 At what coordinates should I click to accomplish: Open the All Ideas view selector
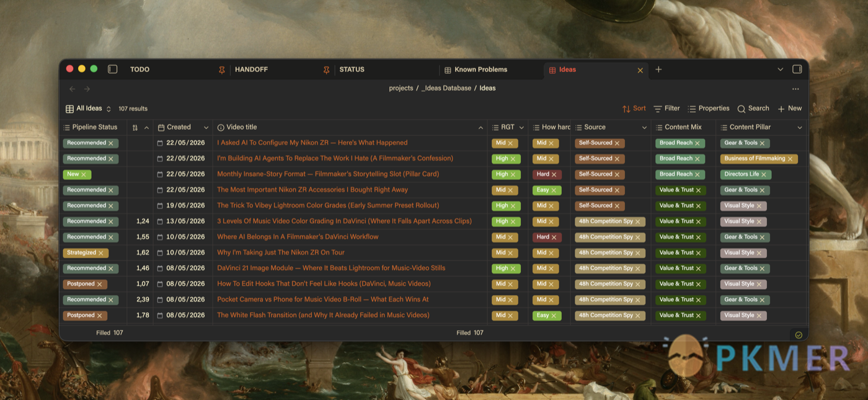coord(89,109)
